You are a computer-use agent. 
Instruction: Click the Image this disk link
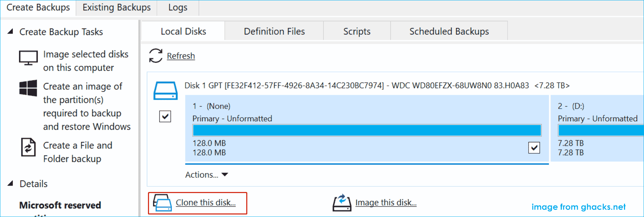386,203
